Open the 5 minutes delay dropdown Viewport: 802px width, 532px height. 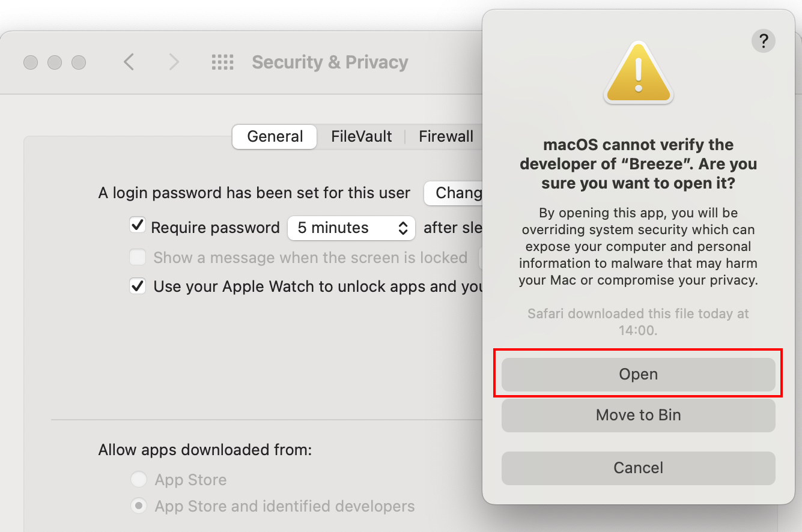click(351, 228)
